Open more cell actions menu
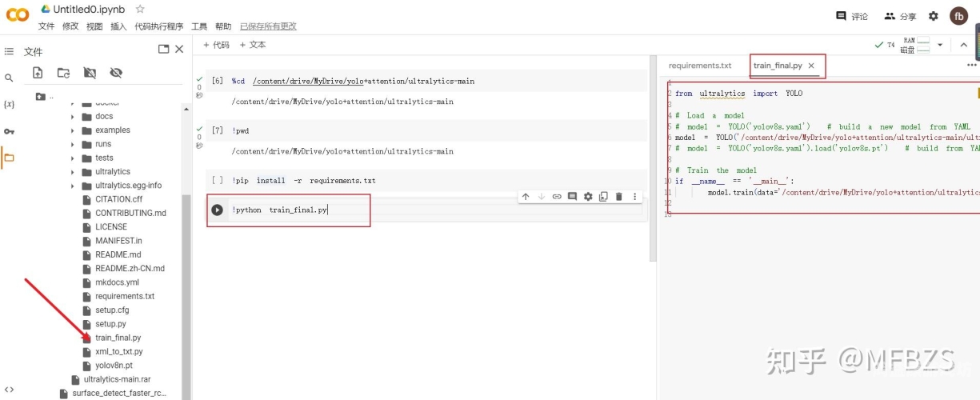This screenshot has width=980, height=400. pyautogui.click(x=635, y=196)
